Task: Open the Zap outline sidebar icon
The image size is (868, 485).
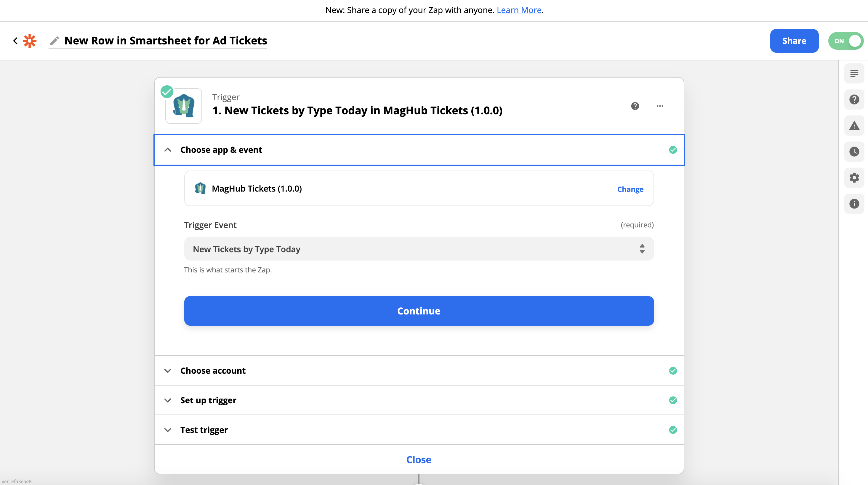Action: (x=854, y=73)
